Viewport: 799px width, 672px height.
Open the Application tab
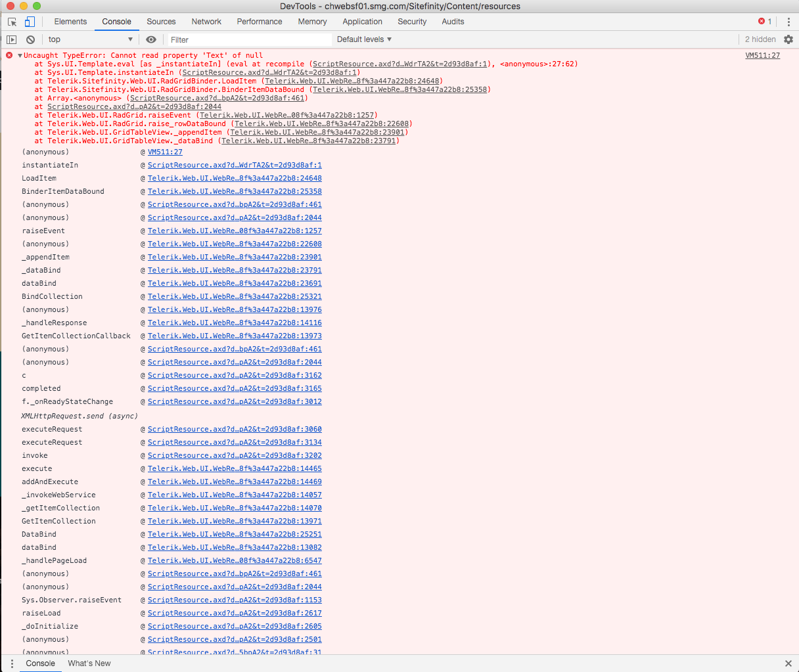(362, 22)
